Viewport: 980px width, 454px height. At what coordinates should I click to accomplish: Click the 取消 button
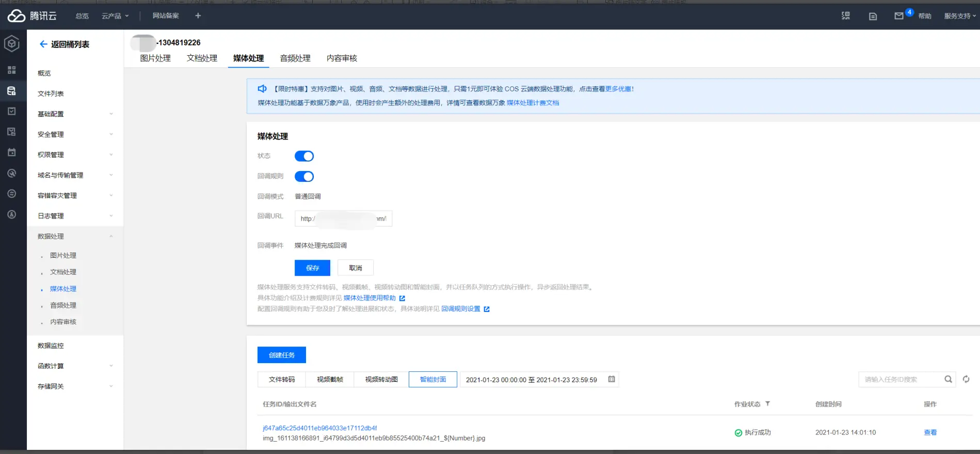(356, 268)
